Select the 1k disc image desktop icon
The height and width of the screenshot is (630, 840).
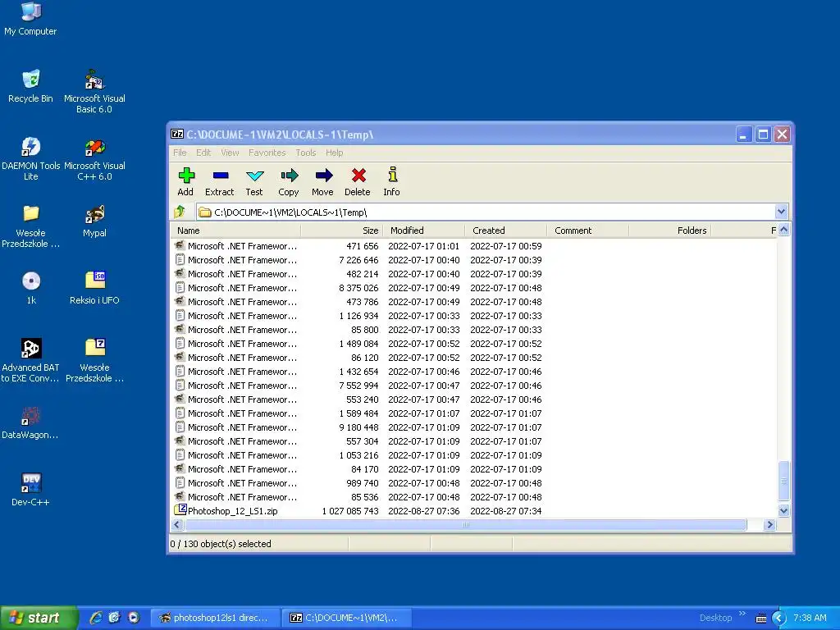(x=31, y=288)
